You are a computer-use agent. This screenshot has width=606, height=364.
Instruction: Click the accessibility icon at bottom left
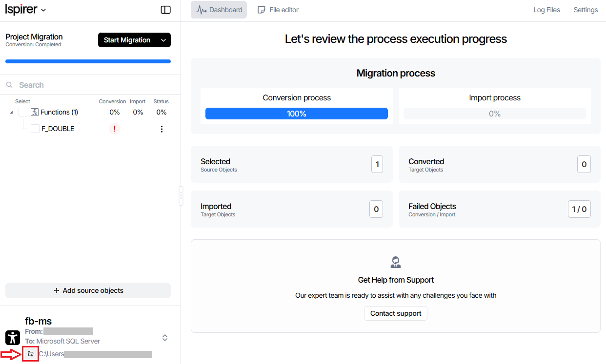point(13,338)
